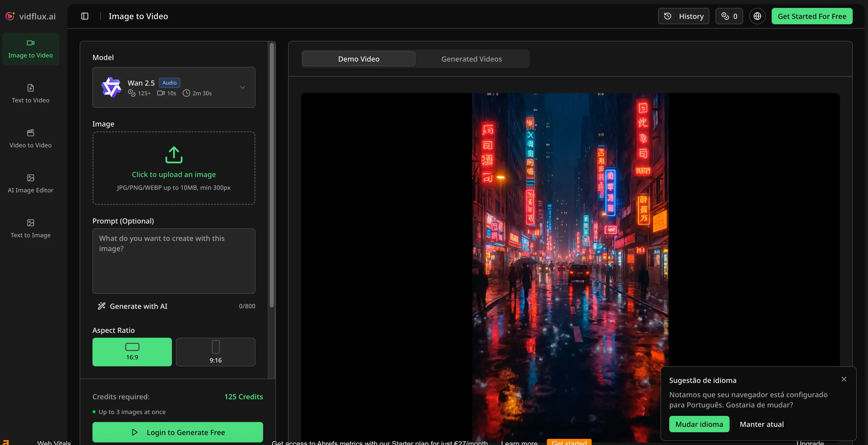
Task: Select the 9:16 aspect ratio
Action: coord(216,352)
